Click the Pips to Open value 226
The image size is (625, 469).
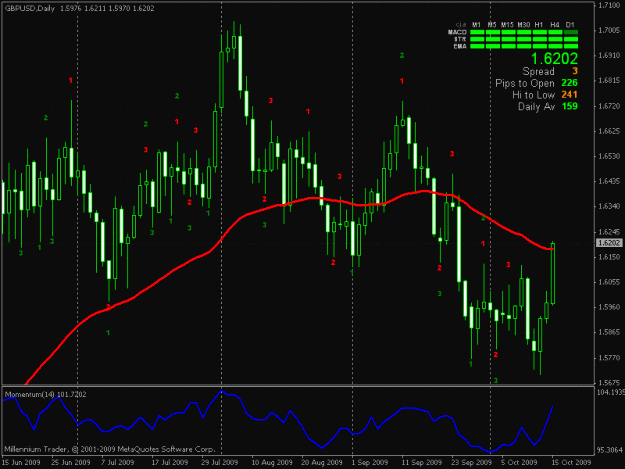570,83
